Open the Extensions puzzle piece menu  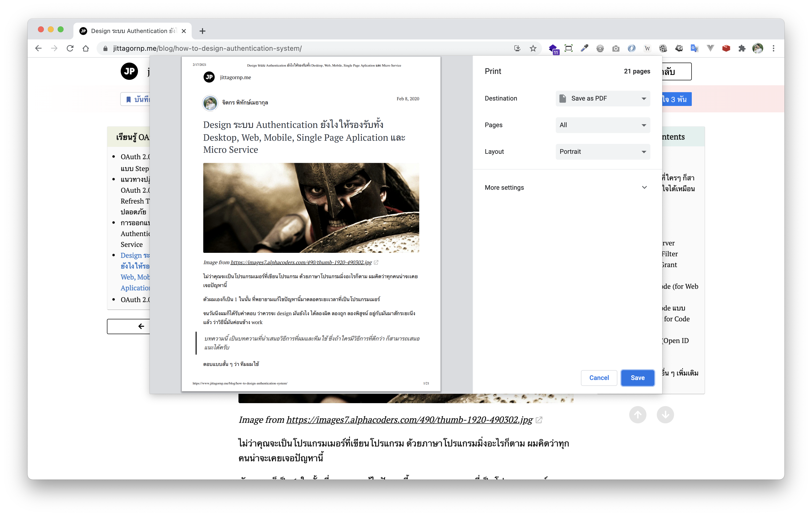(x=742, y=48)
